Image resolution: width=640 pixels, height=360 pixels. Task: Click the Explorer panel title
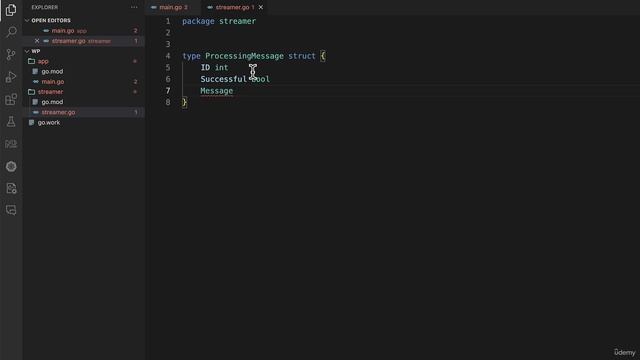pyautogui.click(x=44, y=7)
